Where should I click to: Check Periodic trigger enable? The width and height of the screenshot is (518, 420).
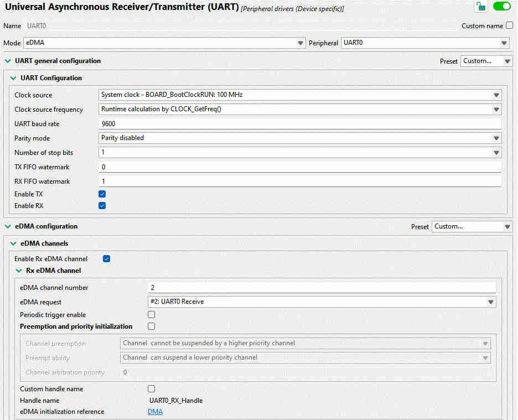click(151, 315)
